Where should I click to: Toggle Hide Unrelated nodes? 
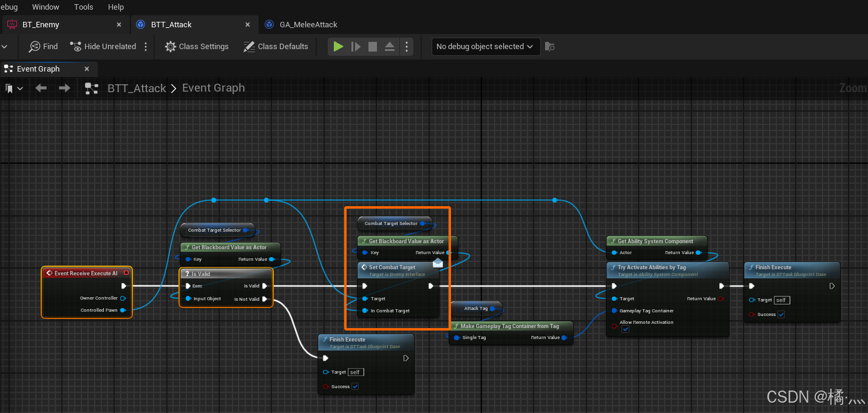(103, 47)
